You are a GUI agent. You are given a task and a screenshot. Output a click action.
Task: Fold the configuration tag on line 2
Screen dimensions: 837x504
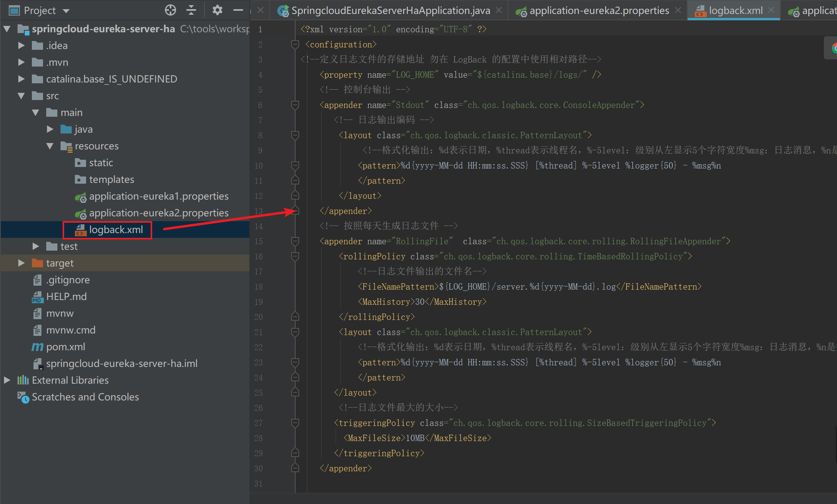click(x=295, y=44)
